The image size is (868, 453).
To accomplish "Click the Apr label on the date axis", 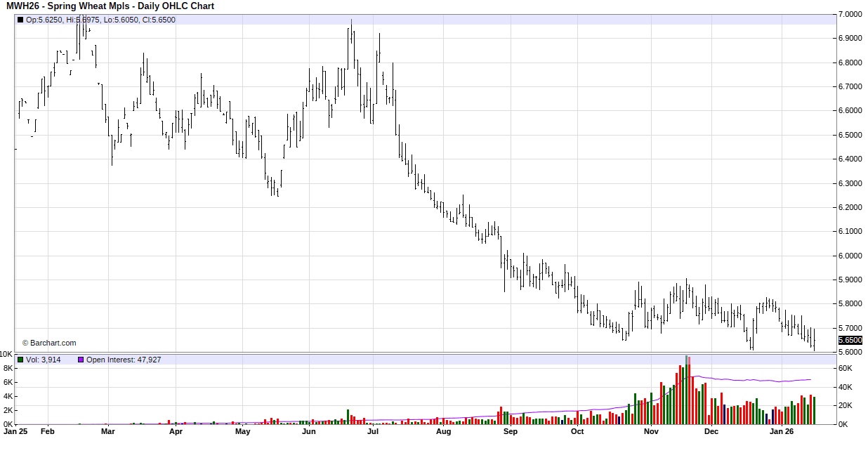I will [176, 432].
